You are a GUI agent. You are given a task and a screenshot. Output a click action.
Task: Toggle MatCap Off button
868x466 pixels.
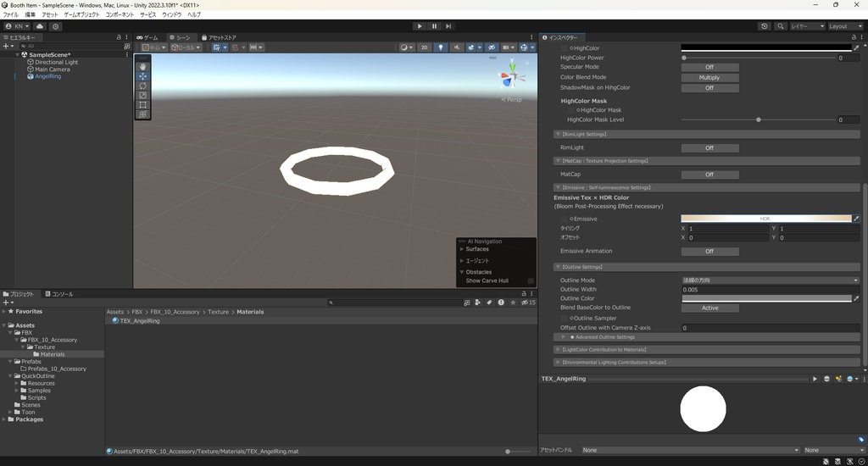click(709, 175)
